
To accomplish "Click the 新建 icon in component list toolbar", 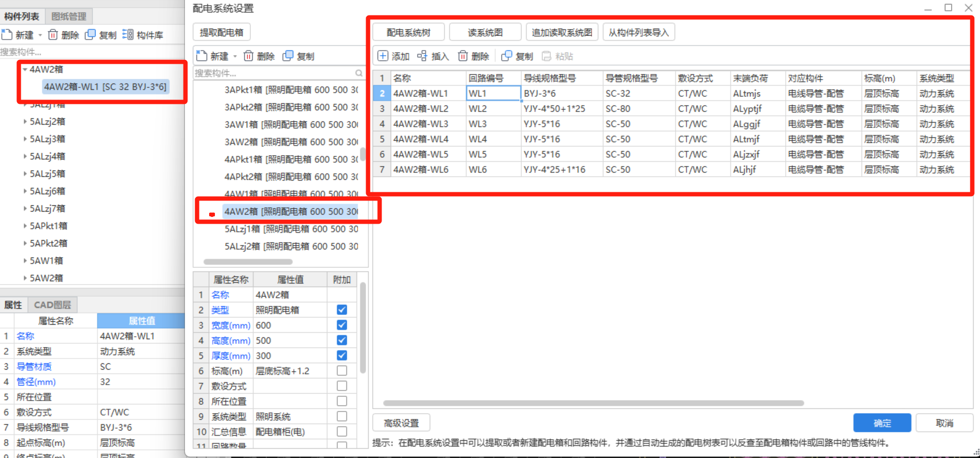I will (7, 35).
